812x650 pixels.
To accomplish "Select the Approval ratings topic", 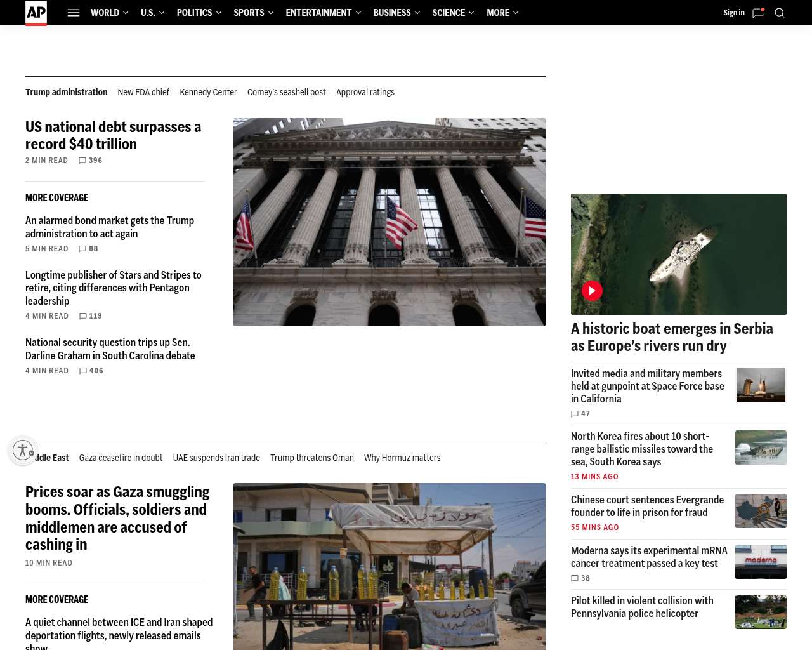I will (365, 92).
